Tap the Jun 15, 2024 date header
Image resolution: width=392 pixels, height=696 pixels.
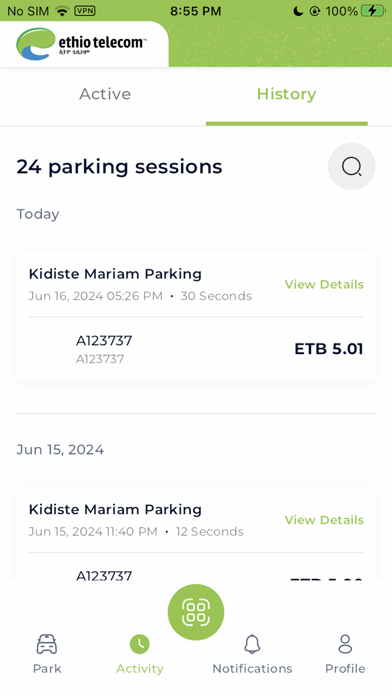tap(60, 450)
